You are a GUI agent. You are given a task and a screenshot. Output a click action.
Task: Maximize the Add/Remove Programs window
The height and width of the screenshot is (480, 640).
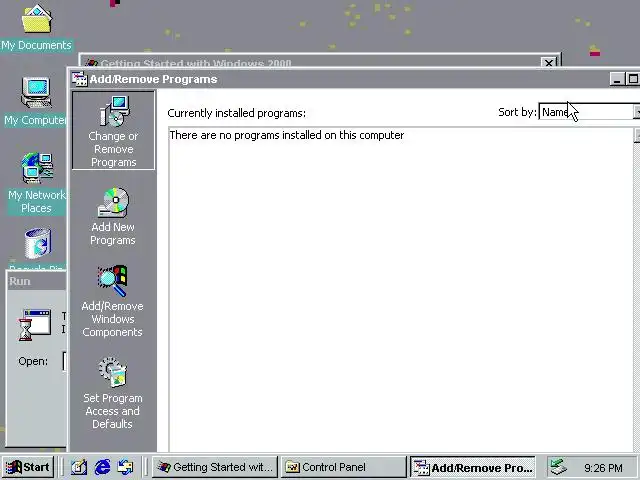633,79
